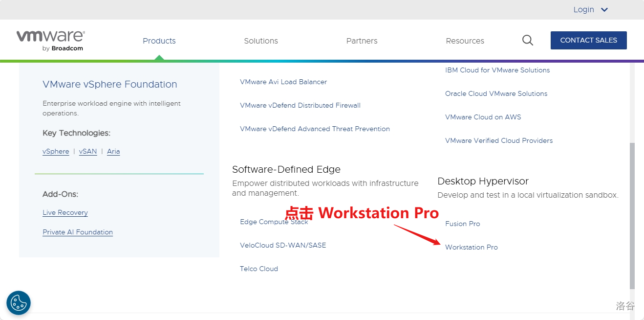Open Oracle Cloud VMware Solutions
Viewport: 644px width, 320px height.
[496, 93]
